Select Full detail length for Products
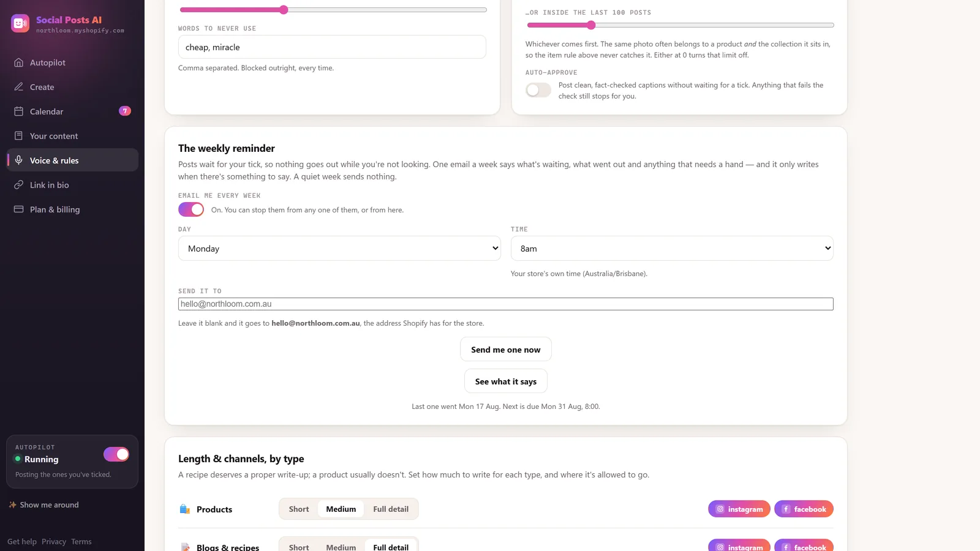The height and width of the screenshot is (551, 980). (391, 509)
